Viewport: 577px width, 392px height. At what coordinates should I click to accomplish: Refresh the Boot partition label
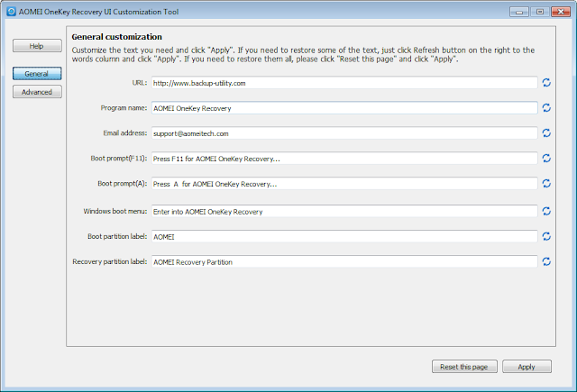pos(546,236)
